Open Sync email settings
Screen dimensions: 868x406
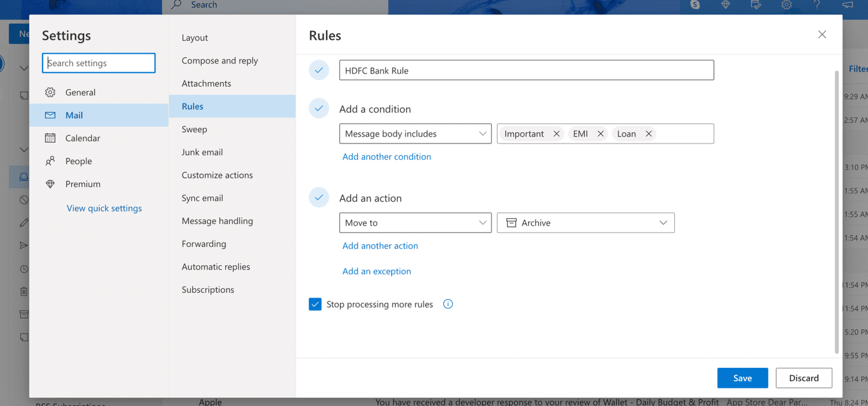232,198
